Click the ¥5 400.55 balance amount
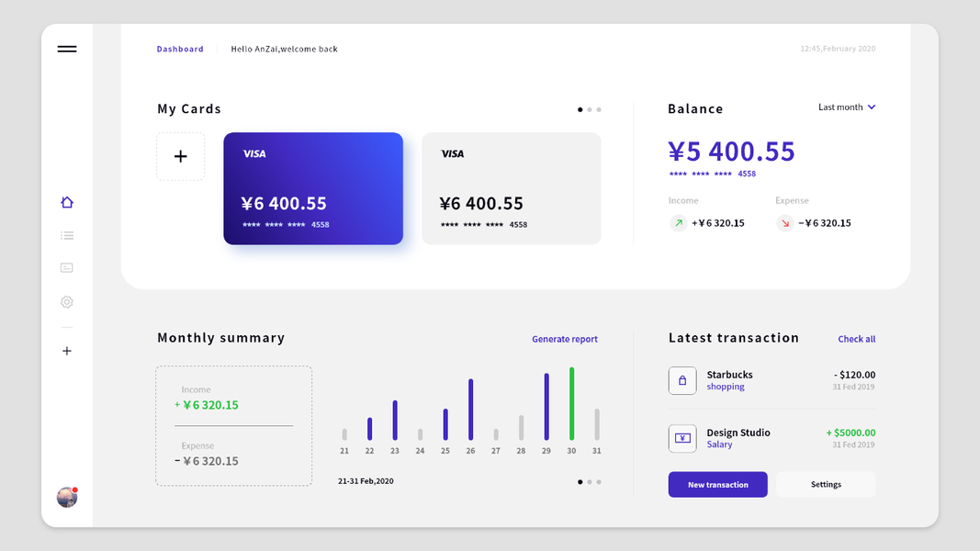 coord(731,152)
